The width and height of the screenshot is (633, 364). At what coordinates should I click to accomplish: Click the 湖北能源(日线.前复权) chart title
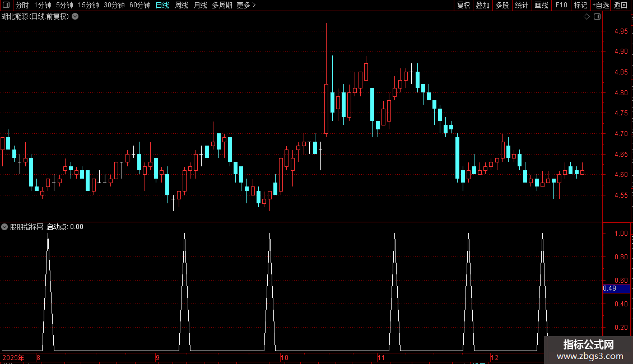35,17
